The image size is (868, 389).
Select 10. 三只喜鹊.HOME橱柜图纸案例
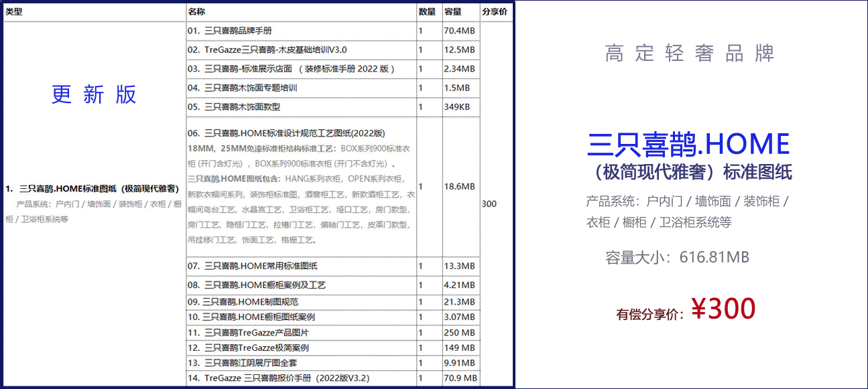click(251, 317)
